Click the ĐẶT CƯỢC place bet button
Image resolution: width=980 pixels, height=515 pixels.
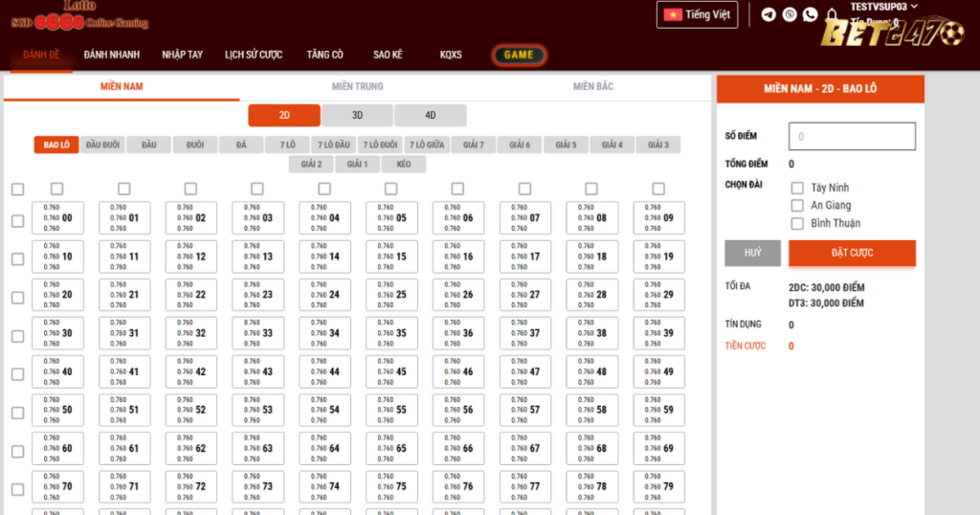852,253
